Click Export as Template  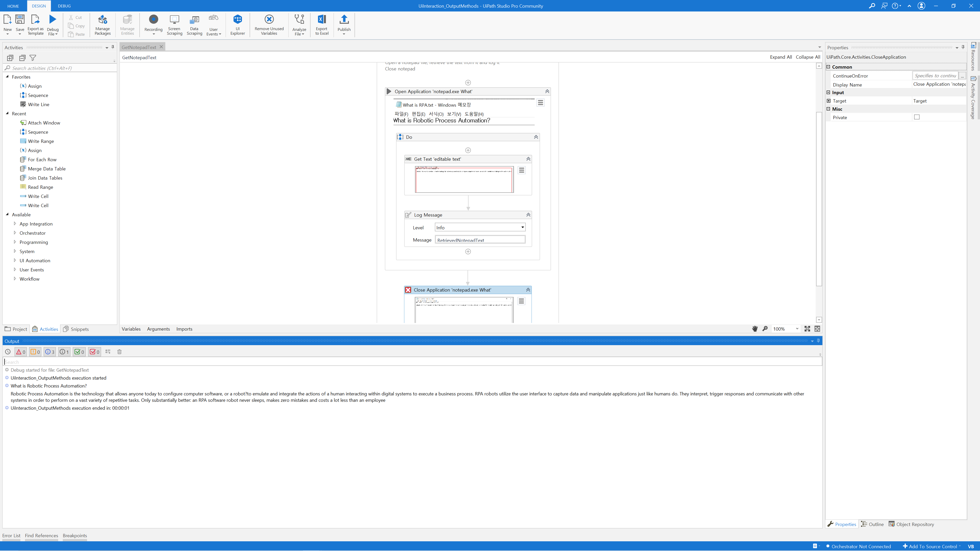point(35,25)
